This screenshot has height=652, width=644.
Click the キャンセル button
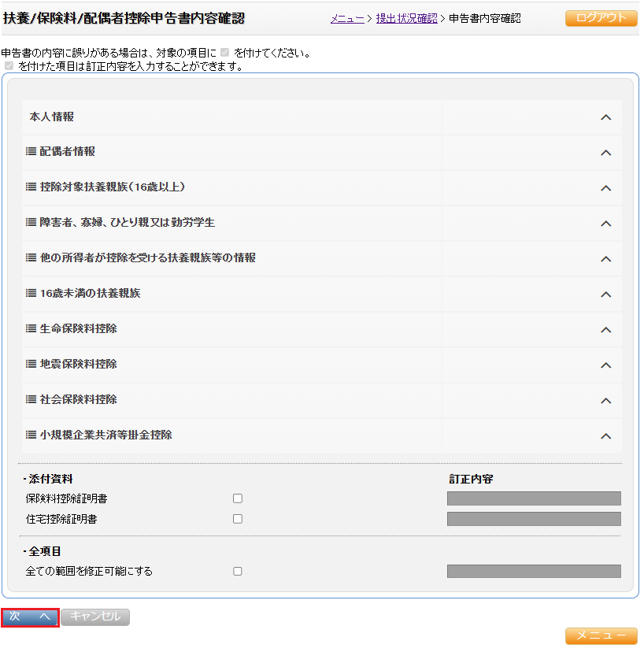tap(95, 617)
